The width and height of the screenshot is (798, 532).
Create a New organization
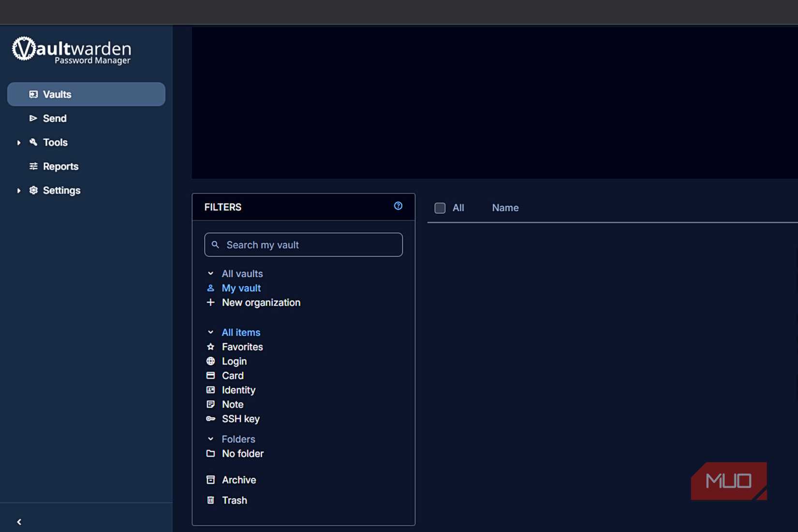pyautogui.click(x=261, y=302)
